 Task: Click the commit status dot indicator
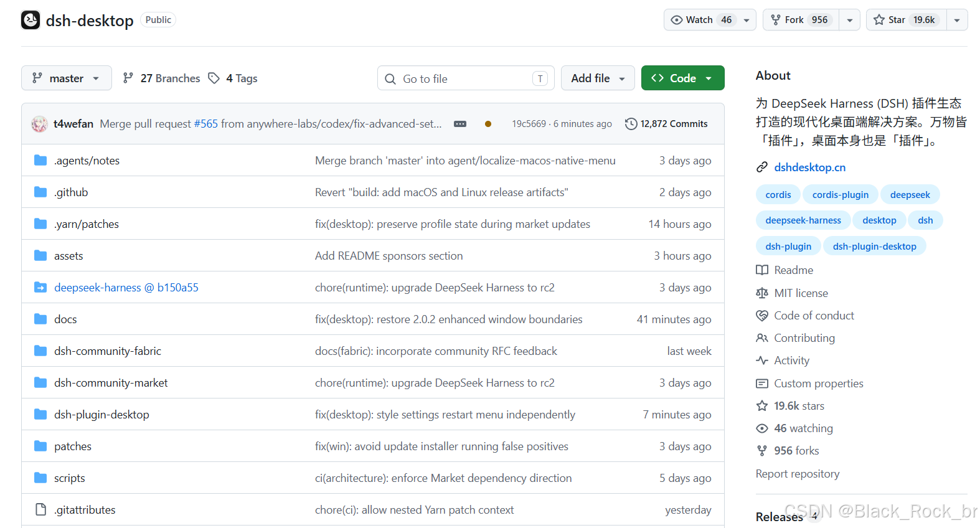pyautogui.click(x=488, y=124)
